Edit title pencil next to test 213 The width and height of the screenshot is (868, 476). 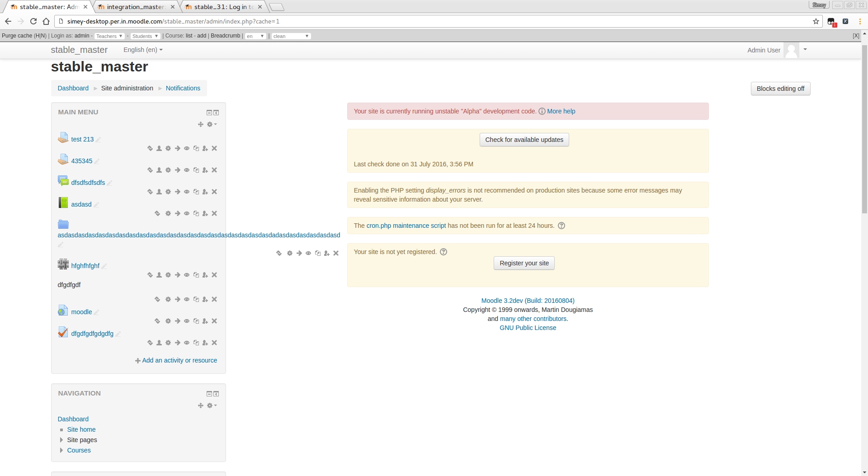pos(98,140)
